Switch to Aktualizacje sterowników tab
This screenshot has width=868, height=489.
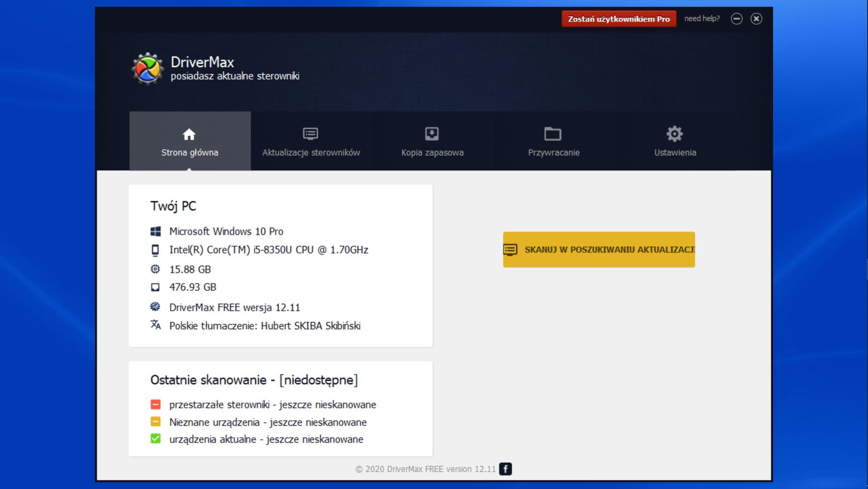(311, 141)
